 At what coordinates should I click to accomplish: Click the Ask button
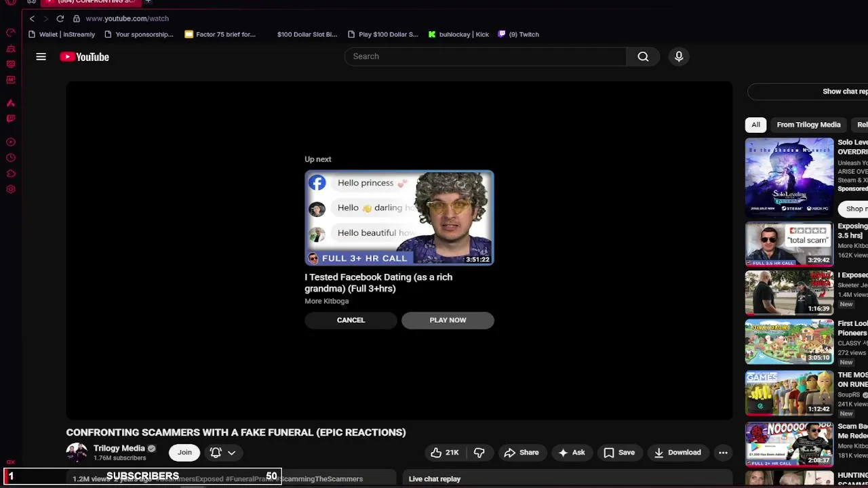(571, 453)
